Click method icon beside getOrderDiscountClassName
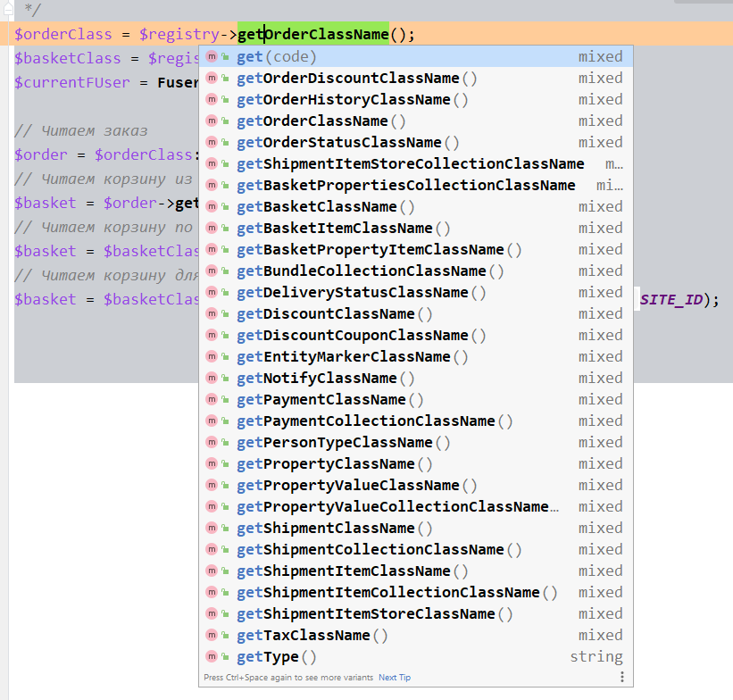 212,78
